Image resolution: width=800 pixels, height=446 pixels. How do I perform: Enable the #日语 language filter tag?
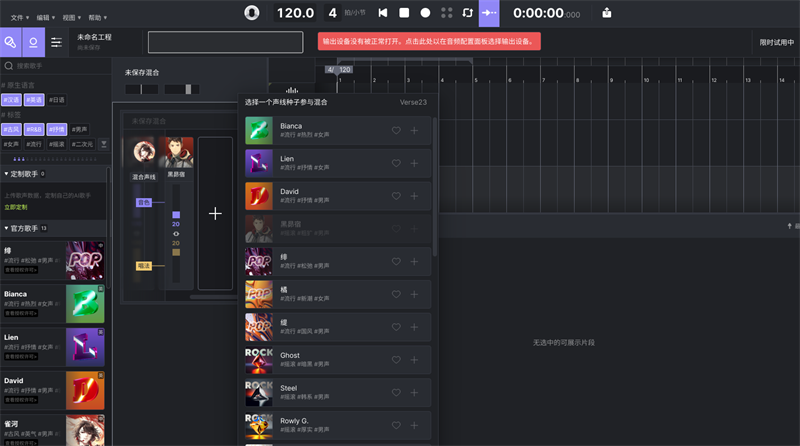[56, 100]
